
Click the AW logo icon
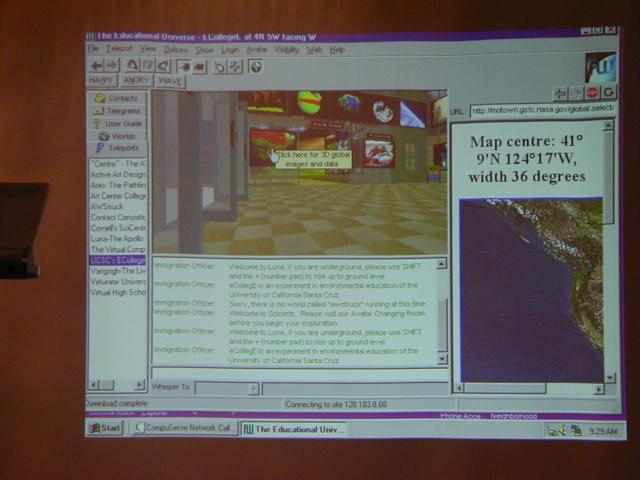click(x=599, y=67)
